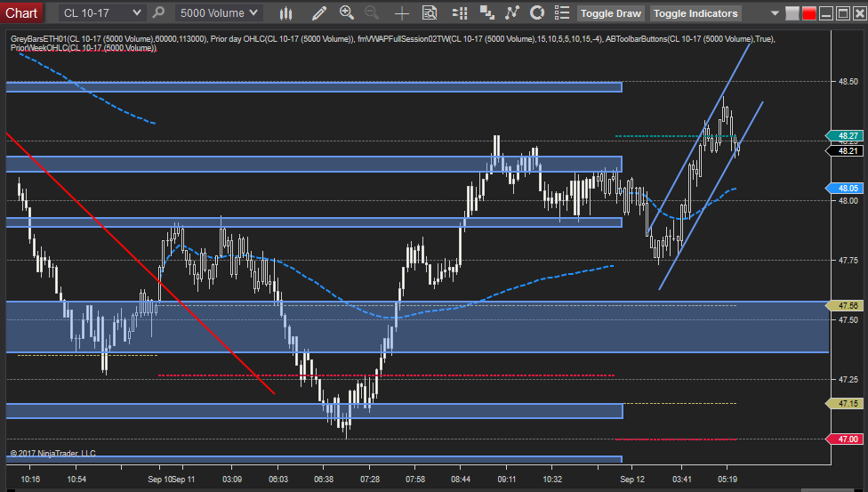Open the 5000 Volume interval dropdown

[220, 12]
